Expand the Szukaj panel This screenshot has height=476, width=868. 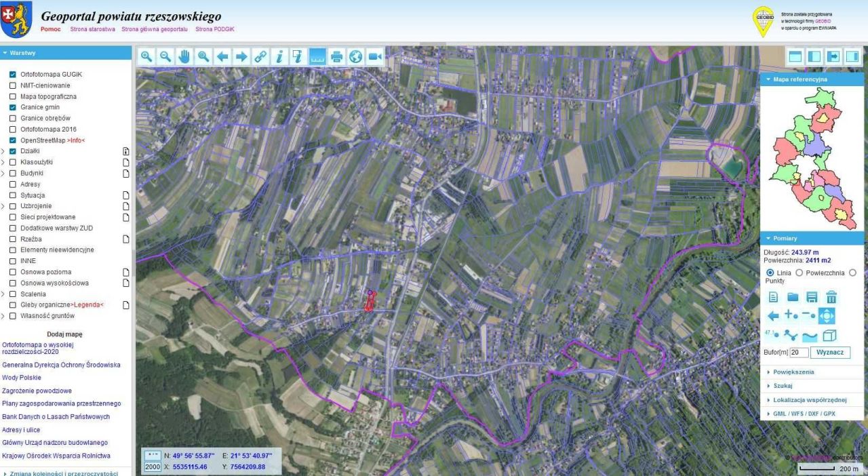pos(783,386)
